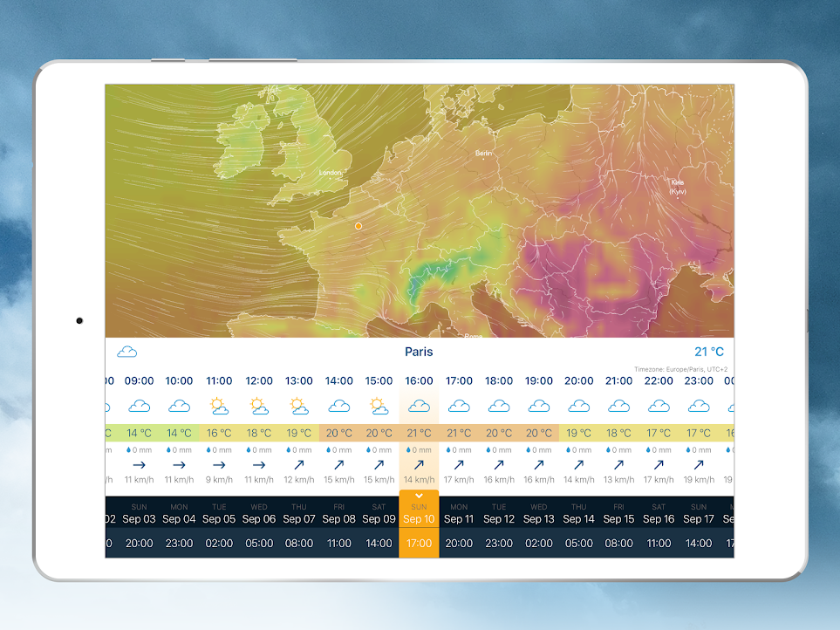840x630 pixels.
Task: Click the cloud icon left of Paris title
Action: tap(127, 352)
